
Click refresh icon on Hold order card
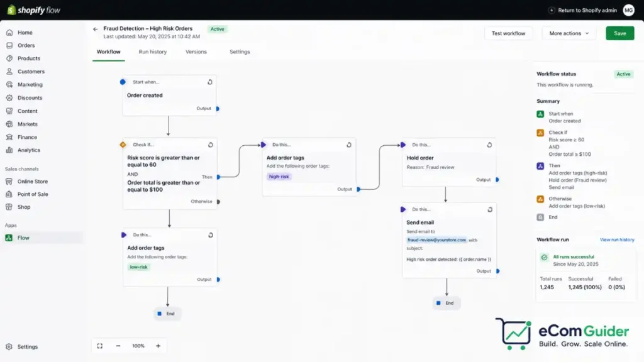point(489,145)
